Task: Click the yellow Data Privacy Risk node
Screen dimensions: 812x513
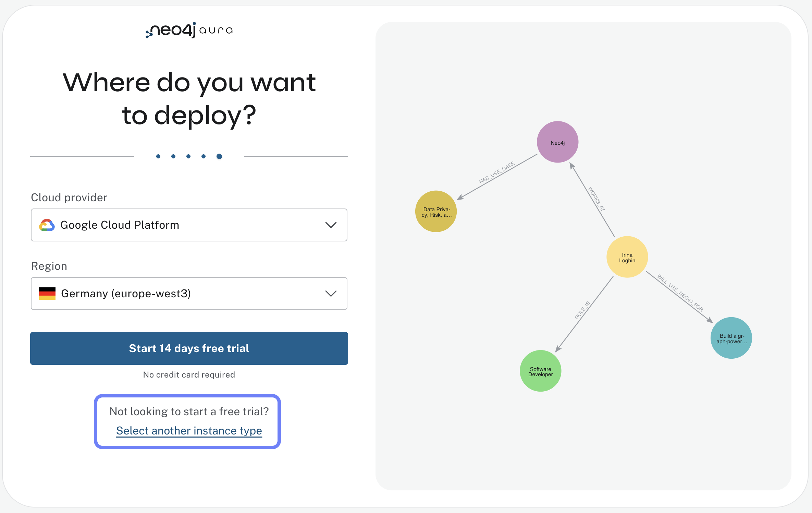Action: 435,212
